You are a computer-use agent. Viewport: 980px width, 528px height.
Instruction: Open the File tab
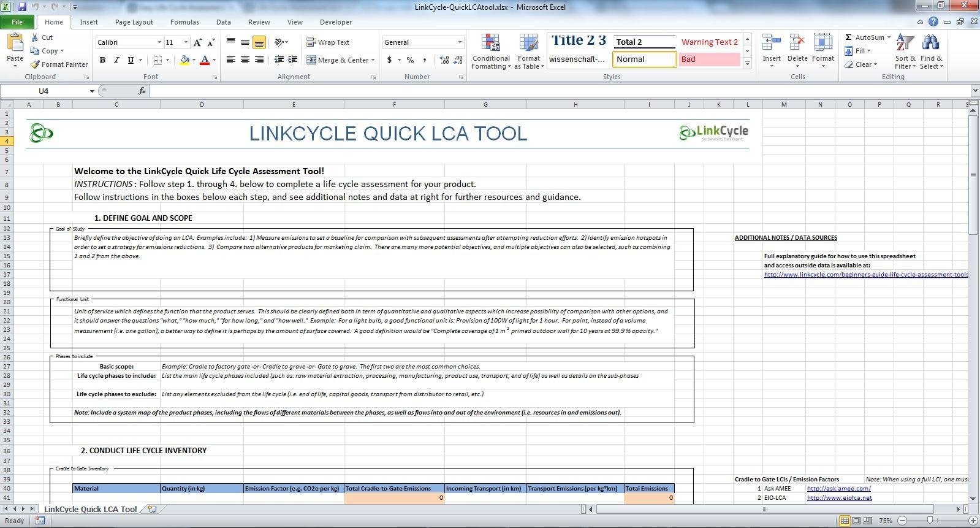(17, 22)
